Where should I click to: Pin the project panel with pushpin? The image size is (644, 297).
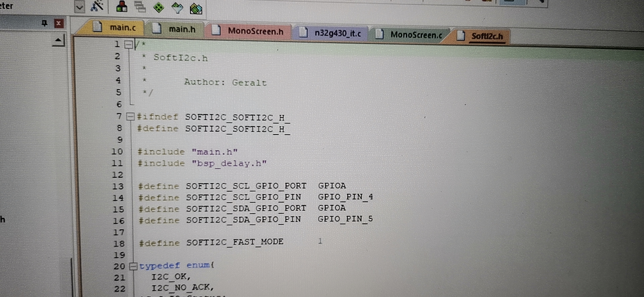[44, 23]
